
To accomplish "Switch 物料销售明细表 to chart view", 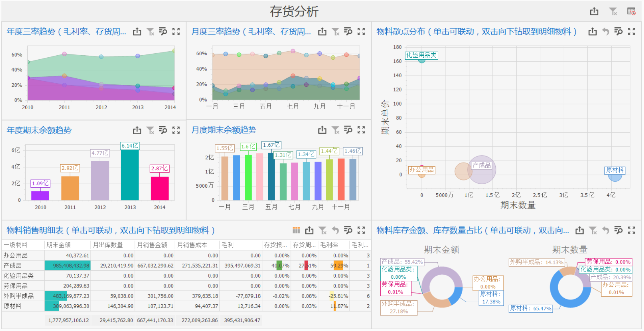I will click(297, 230).
